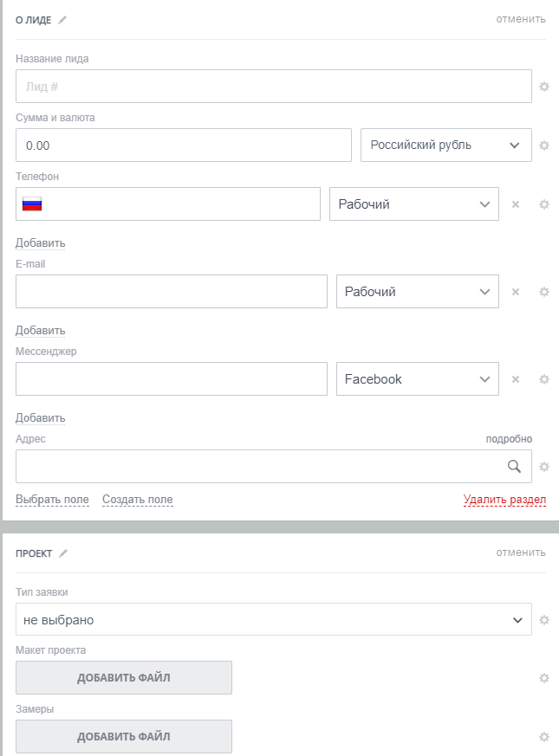
Task: Click ДОБАВИТЬ ФАЙЛ under Замеры
Action: (124, 737)
